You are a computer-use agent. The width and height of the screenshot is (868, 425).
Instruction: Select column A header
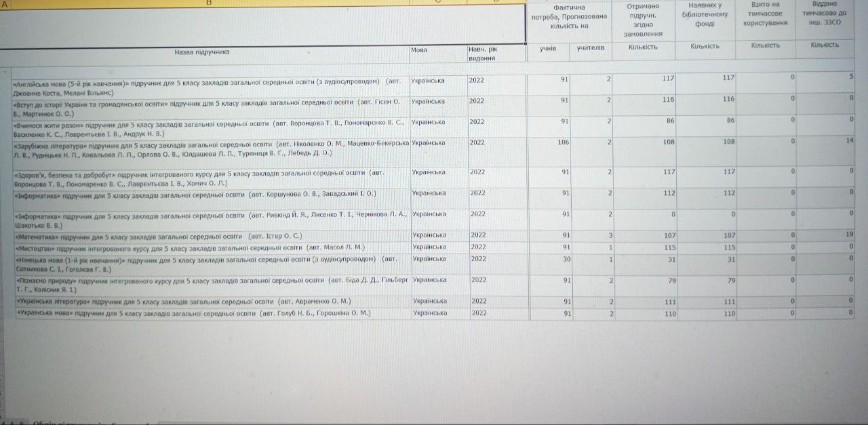coord(5,3)
